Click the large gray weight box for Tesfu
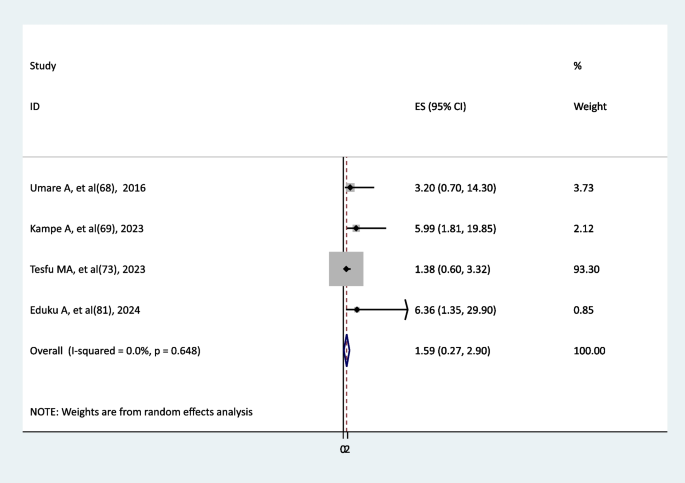The height and width of the screenshot is (483, 685). (x=346, y=269)
